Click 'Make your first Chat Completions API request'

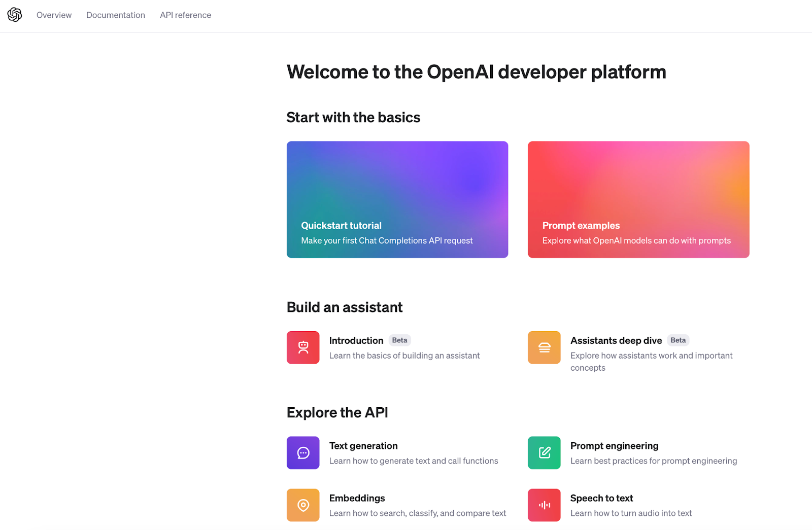click(387, 240)
